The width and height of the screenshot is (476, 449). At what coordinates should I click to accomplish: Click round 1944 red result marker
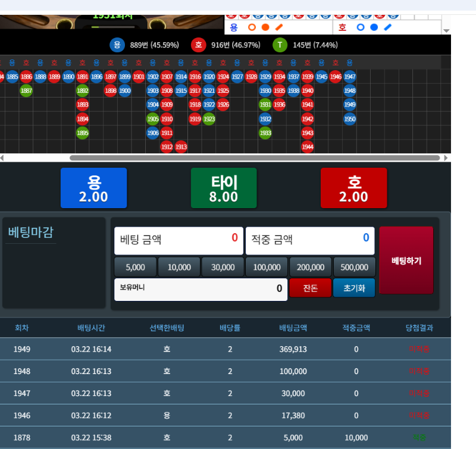tap(308, 146)
